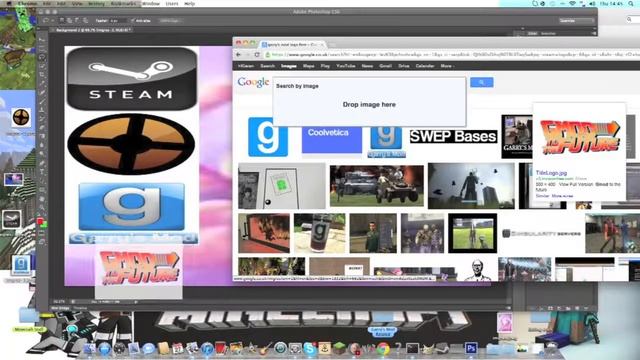Click Chrome's reload button
The height and width of the screenshot is (360, 640).
pyautogui.click(x=257, y=54)
